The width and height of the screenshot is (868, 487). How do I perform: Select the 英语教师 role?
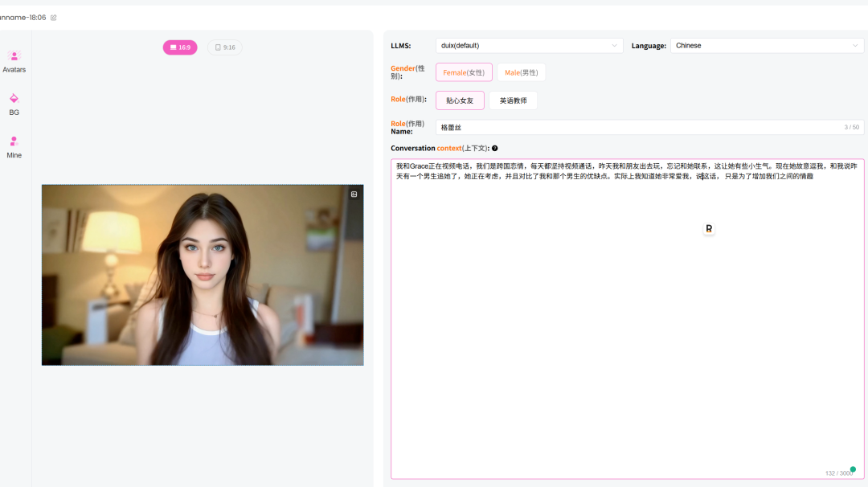coord(513,100)
